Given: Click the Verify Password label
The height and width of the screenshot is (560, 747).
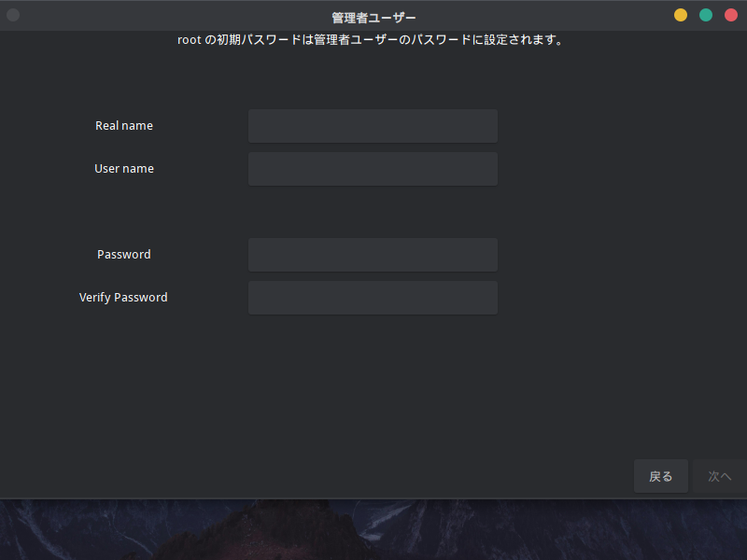Looking at the screenshot, I should pos(123,298).
